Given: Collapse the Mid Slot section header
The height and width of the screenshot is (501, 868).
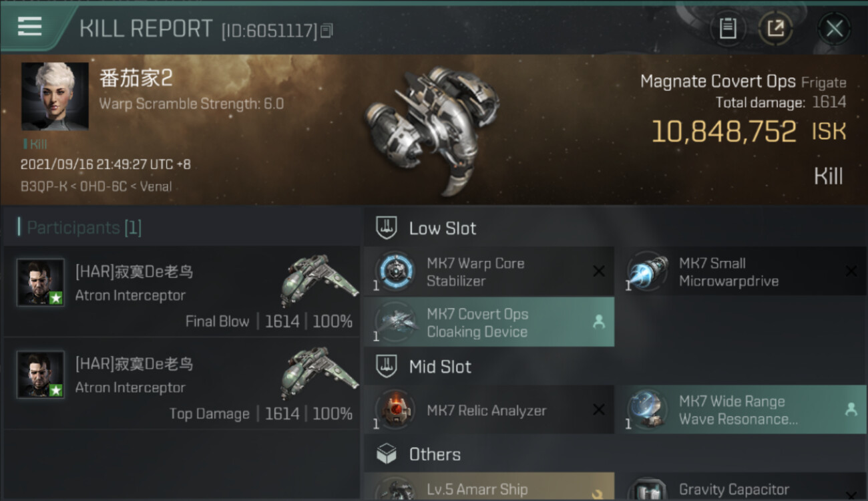Looking at the screenshot, I should click(x=439, y=367).
